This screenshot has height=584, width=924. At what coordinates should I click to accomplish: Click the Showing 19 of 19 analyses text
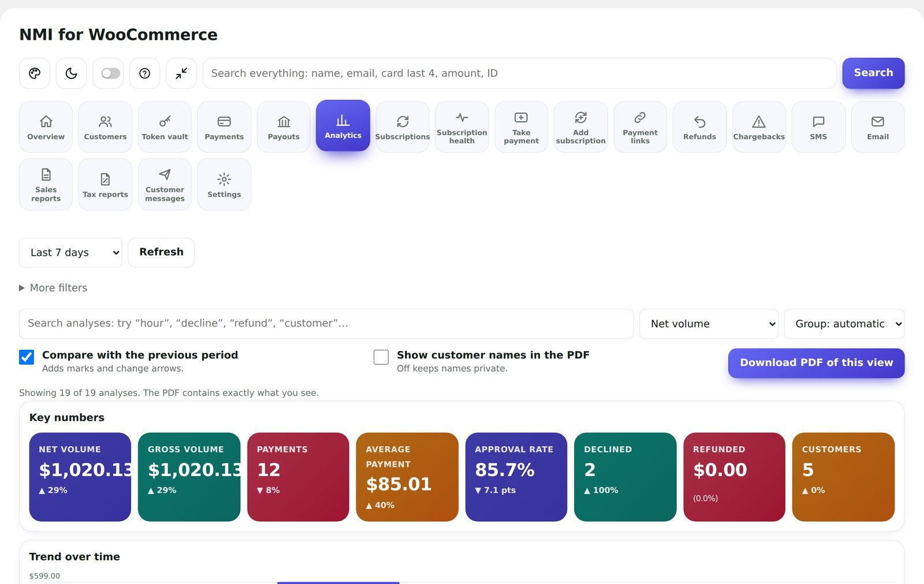coord(169,393)
